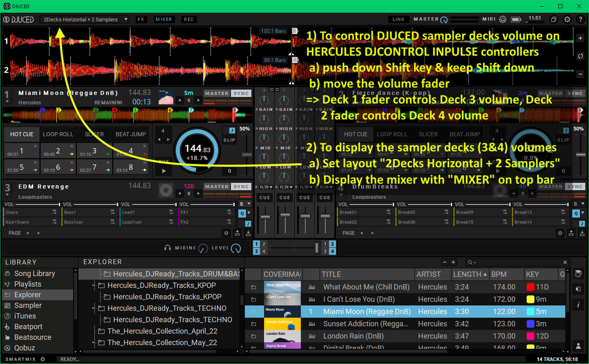Image resolution: width=589 pixels, height=364 pixels.
Task: Click Deck 1 key shift right arrow
Action: point(198,100)
